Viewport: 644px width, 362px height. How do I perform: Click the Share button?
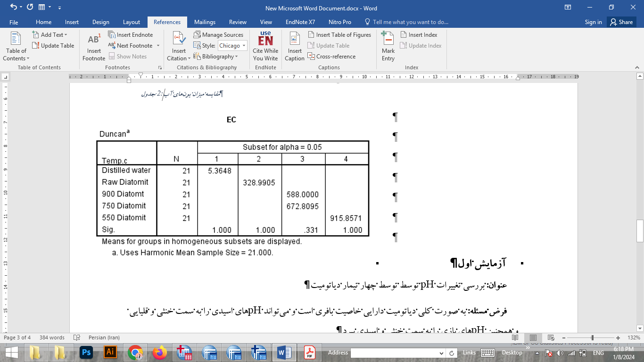[621, 22]
